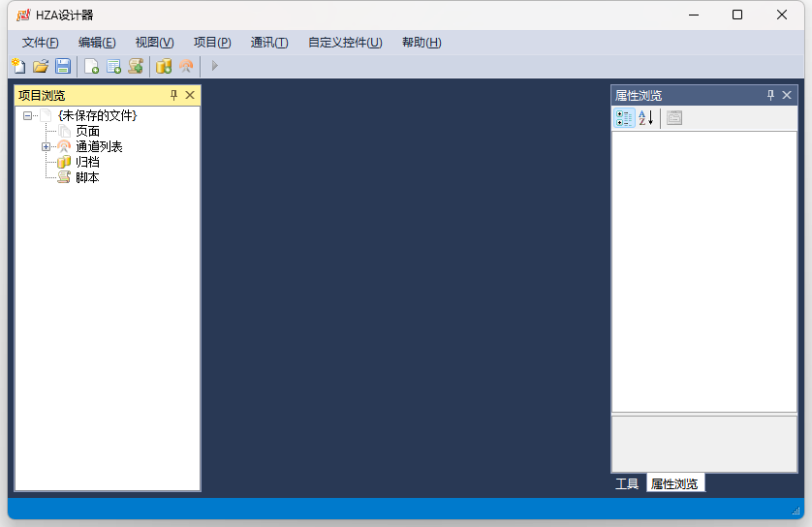Select {未保存的文件} in project tree
Image resolution: width=812 pixels, height=527 pixels.
97,115
